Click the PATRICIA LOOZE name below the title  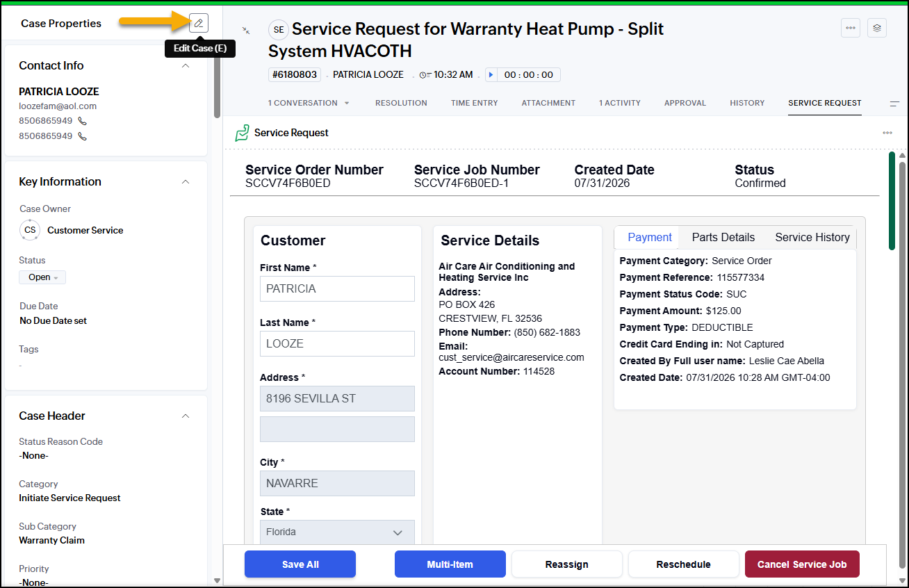point(368,75)
